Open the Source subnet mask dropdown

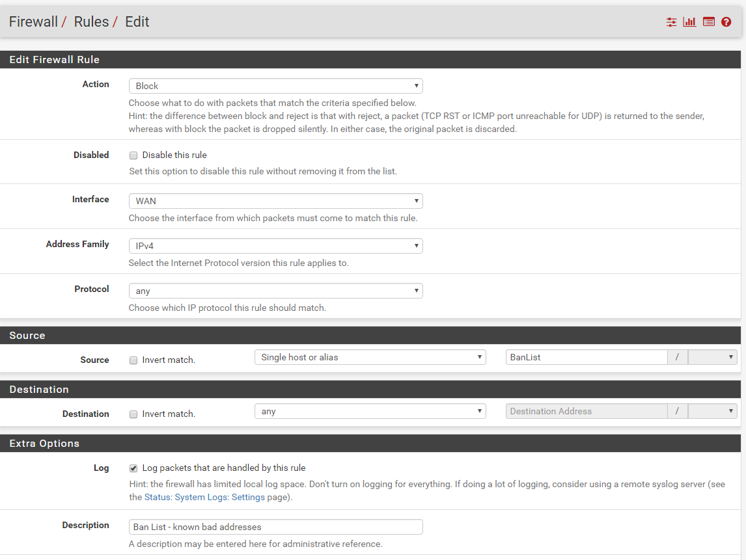pos(712,357)
